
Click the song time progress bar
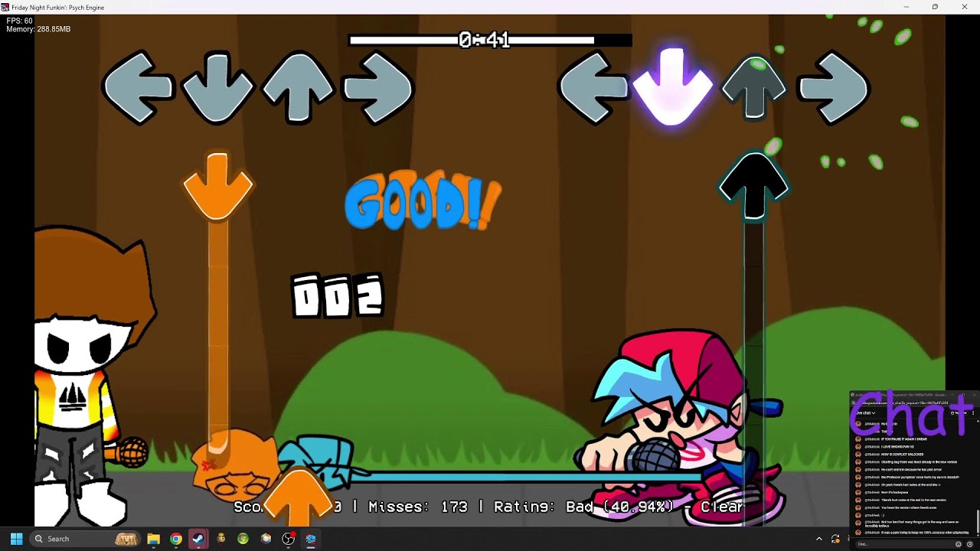tap(490, 40)
